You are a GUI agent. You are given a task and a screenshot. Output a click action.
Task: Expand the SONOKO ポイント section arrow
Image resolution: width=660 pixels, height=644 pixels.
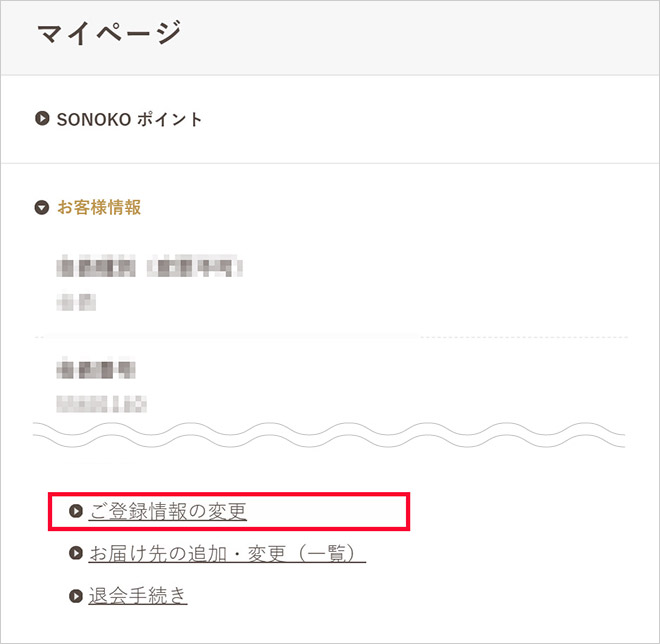[x=42, y=119]
